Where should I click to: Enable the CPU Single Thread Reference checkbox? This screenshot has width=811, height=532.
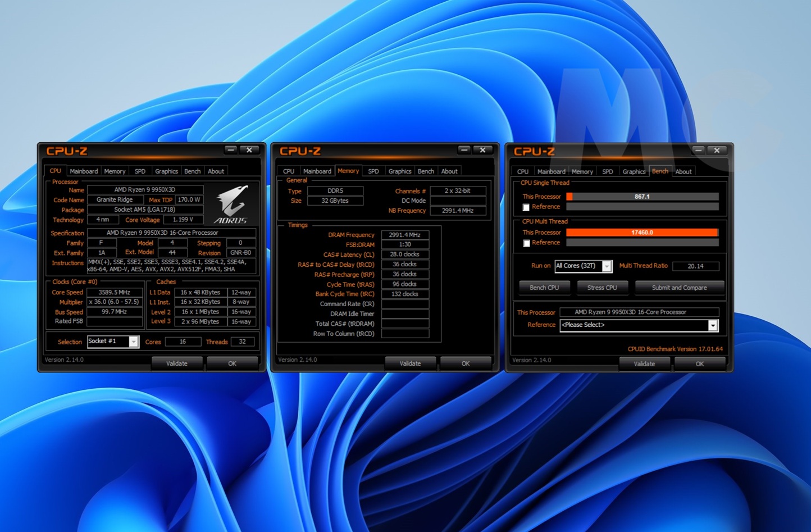point(526,207)
